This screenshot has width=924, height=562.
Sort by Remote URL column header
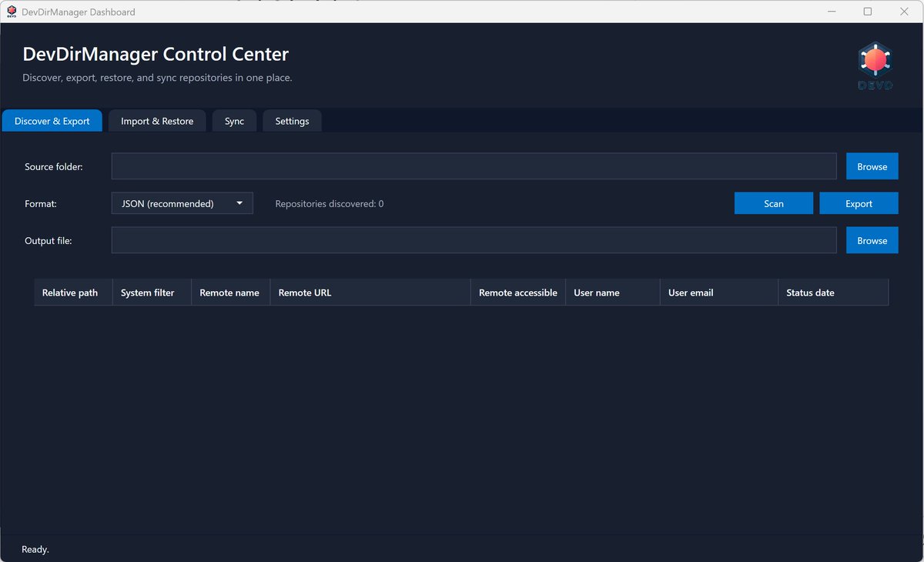click(x=370, y=293)
